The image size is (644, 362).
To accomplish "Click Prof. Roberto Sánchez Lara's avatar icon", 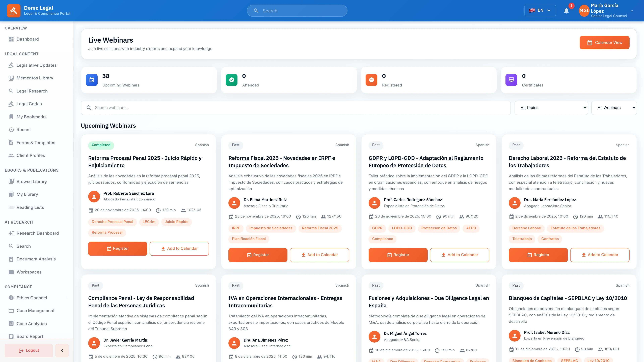I will pyautogui.click(x=94, y=196).
